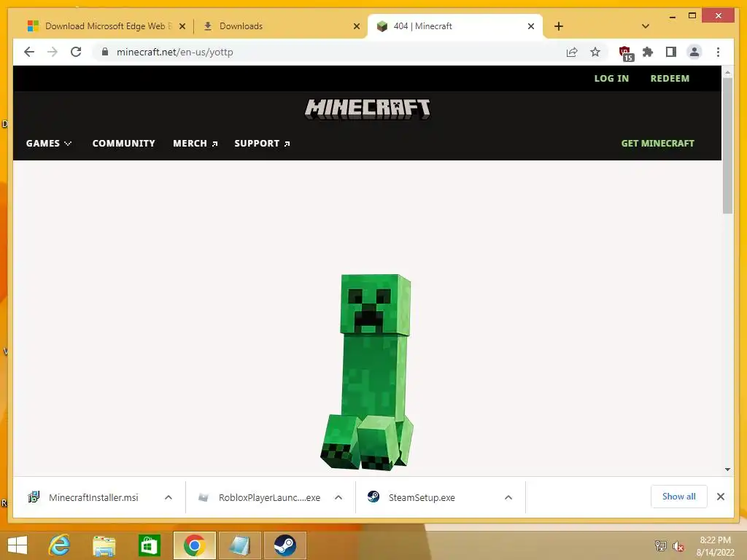Open the COMMUNITY menu item

[x=124, y=144]
